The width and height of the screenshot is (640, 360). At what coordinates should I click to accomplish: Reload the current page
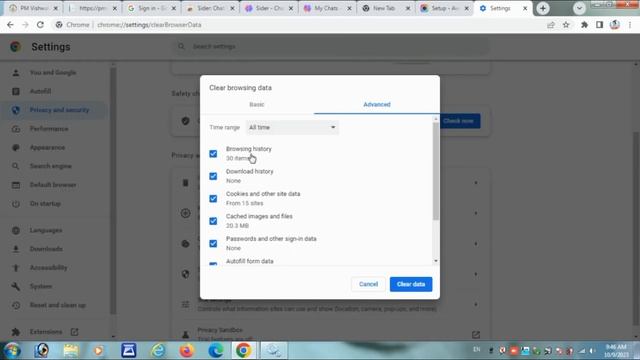click(x=40, y=25)
